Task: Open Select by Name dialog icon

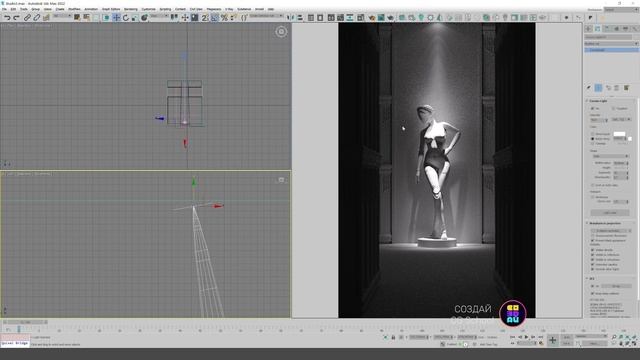Action: coord(87,18)
